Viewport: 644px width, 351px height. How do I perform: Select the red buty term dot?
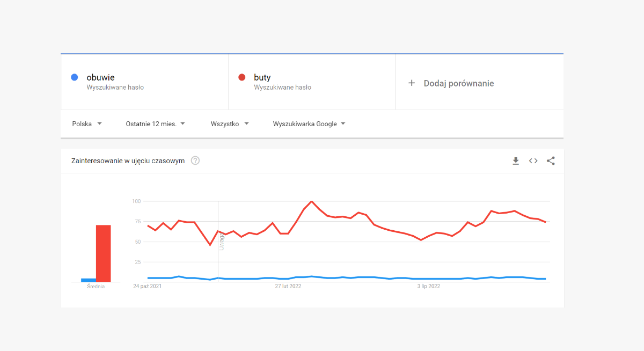pos(242,77)
